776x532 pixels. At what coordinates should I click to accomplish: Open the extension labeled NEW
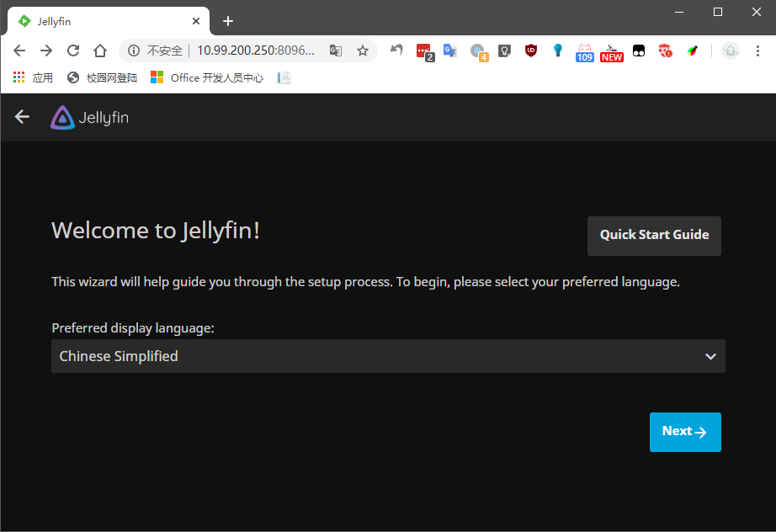612,52
